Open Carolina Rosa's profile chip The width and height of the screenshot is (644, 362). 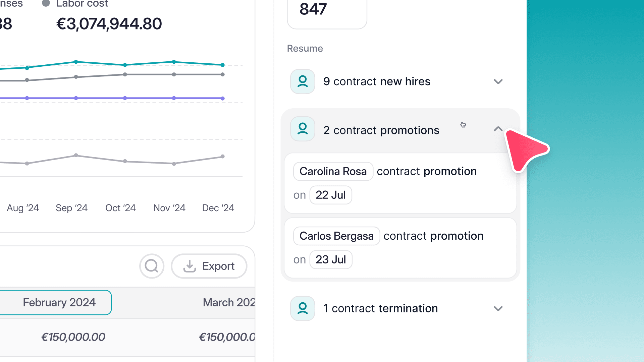click(333, 171)
